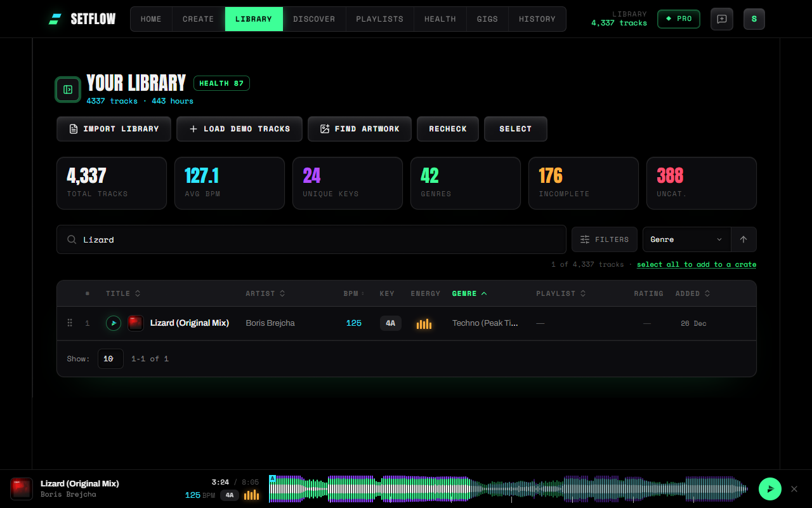Expand the Genre sort dropdown
Viewport: 812px width, 508px height.
tap(687, 239)
